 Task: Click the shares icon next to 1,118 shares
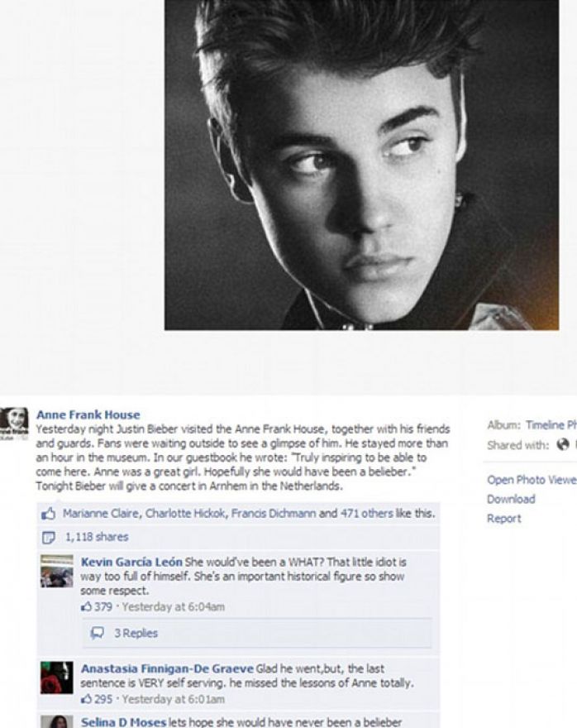tap(48, 537)
